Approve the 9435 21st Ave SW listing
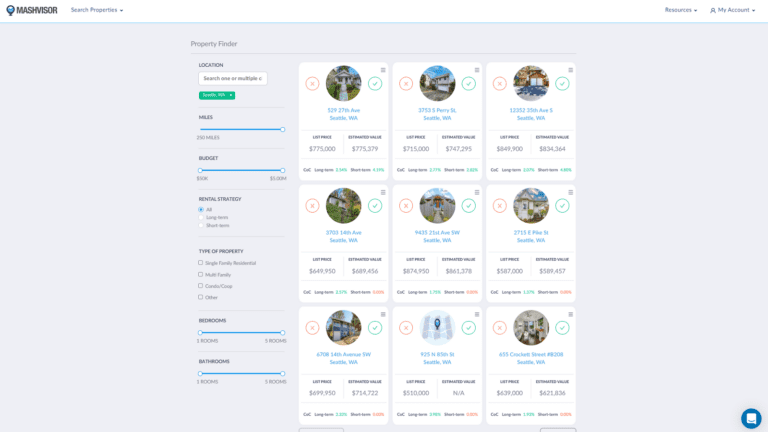This screenshot has width=768, height=432. pyautogui.click(x=468, y=206)
